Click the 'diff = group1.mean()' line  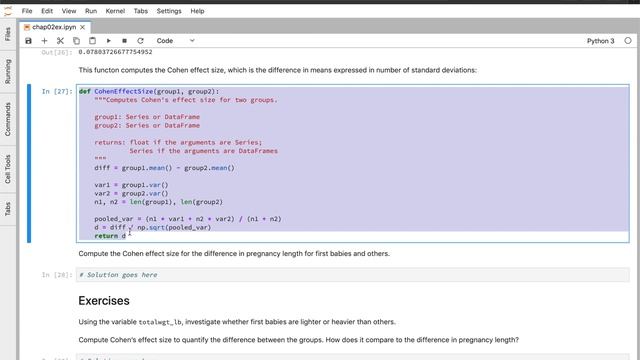(x=164, y=168)
